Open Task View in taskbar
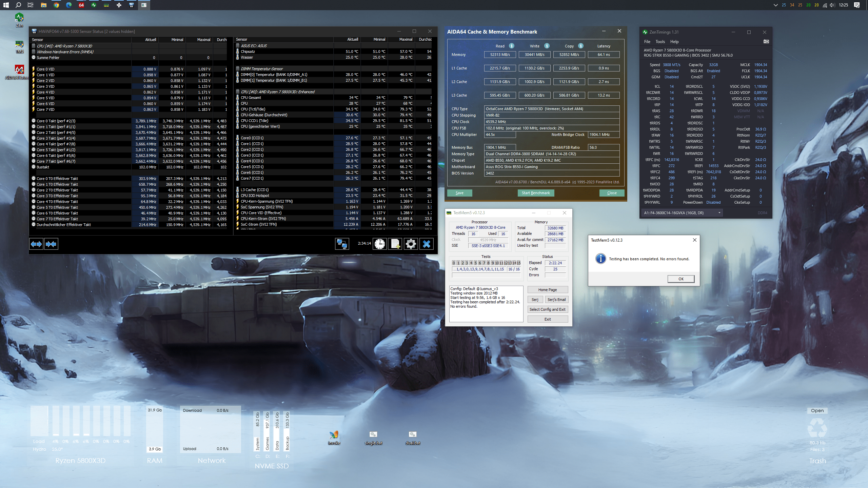The image size is (868, 488). pyautogui.click(x=31, y=5)
